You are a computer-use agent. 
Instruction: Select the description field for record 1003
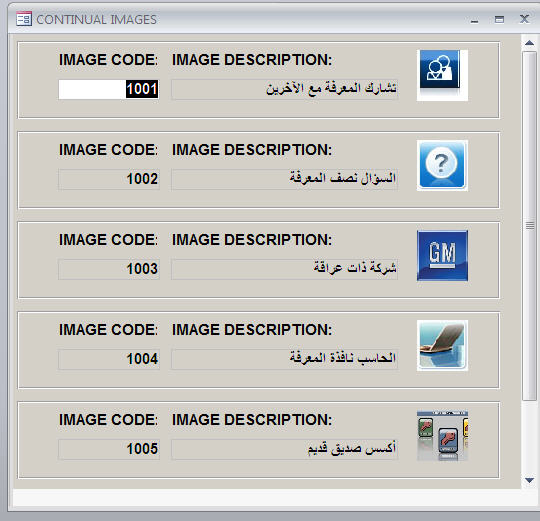[x=285, y=269]
